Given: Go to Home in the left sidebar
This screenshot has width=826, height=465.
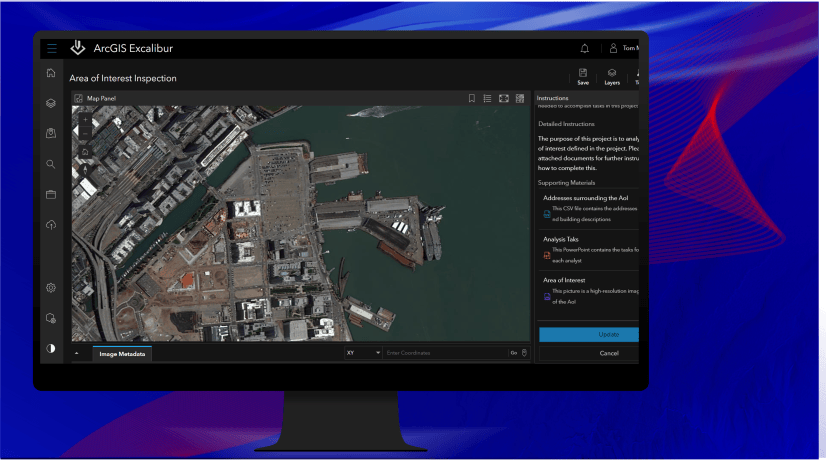Looking at the screenshot, I should pyautogui.click(x=51, y=73).
